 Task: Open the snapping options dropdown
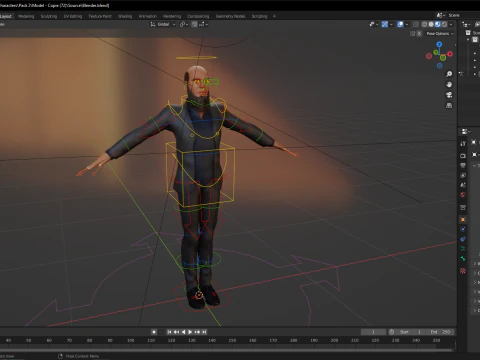click(x=203, y=24)
